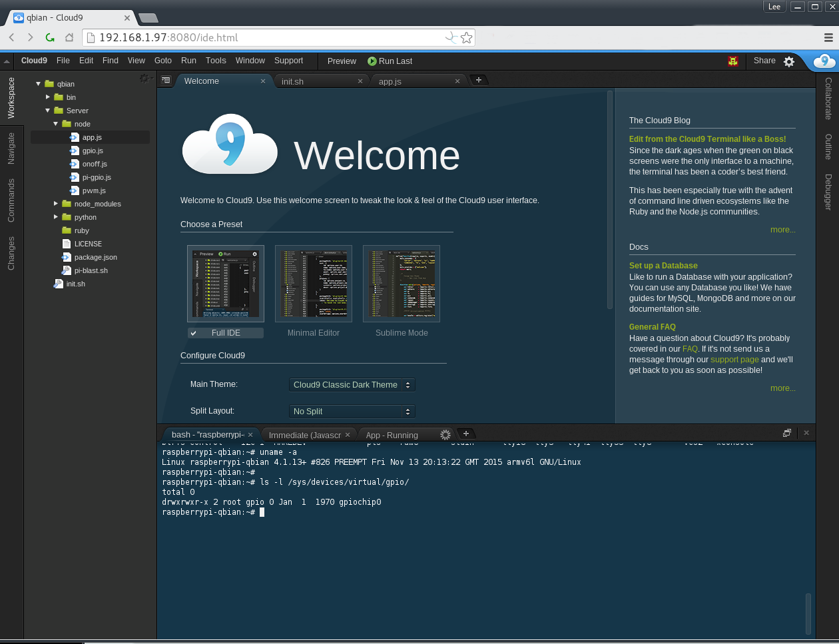Screen dimensions: 839x644
Task: Open the File menu
Action: point(63,61)
